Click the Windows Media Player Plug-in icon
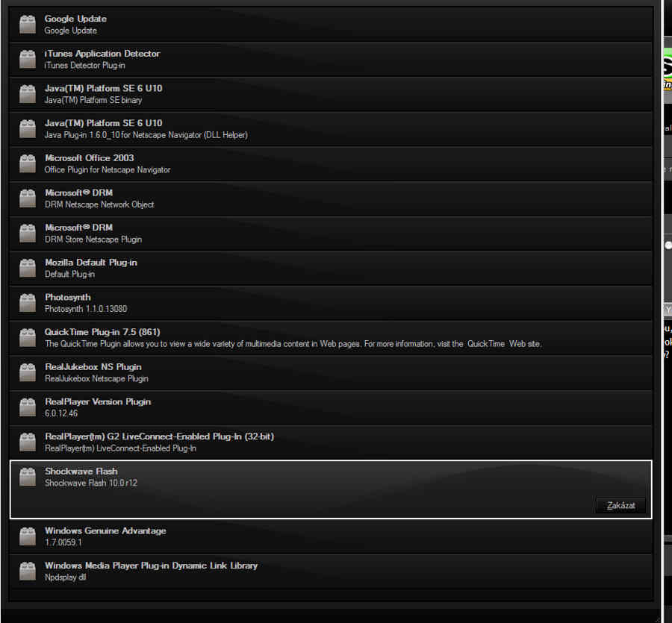The height and width of the screenshot is (623, 672). point(28,572)
